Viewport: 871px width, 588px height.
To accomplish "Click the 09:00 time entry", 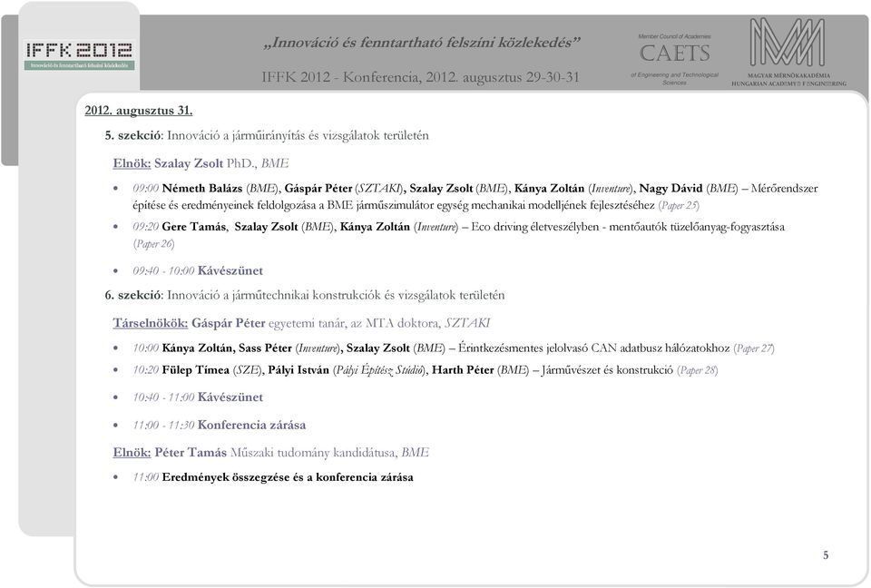I will click(145, 189).
